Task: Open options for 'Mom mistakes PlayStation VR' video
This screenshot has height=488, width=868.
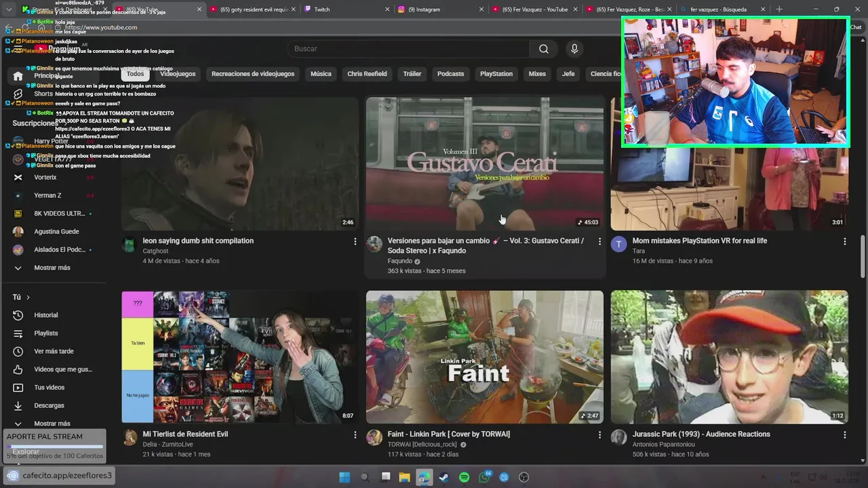Action: pos(844,241)
